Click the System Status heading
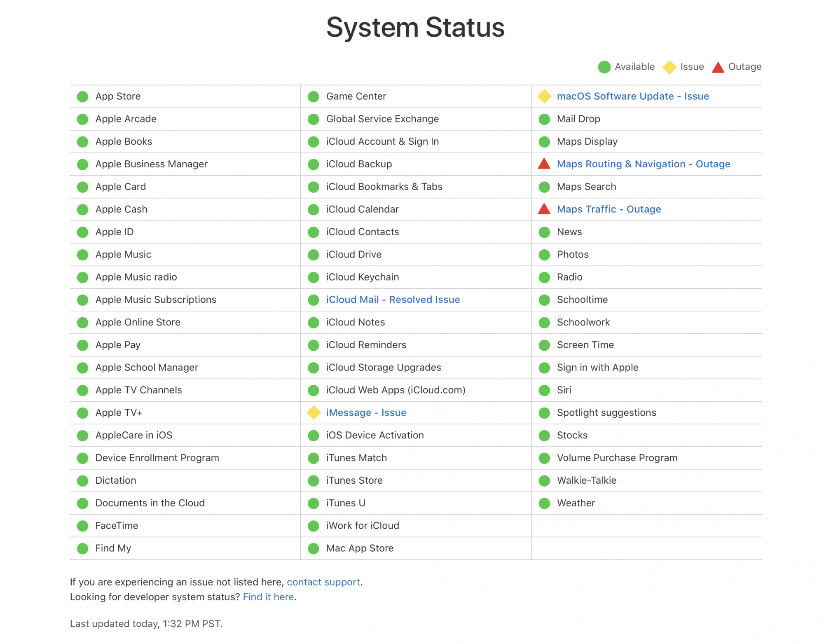This screenshot has width=824, height=644. pos(415,28)
